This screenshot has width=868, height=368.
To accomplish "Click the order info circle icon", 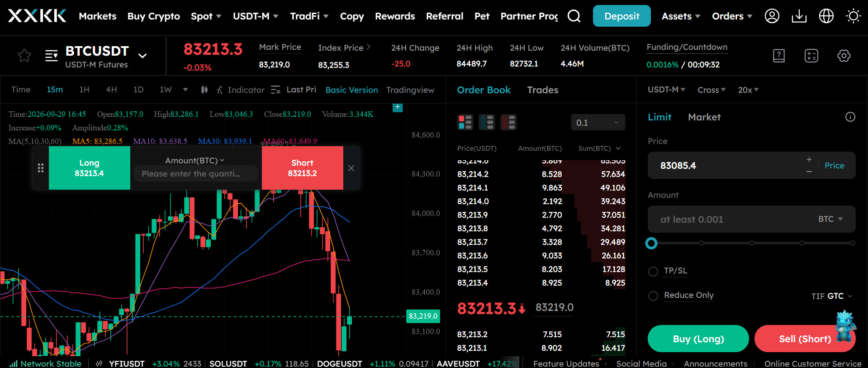I will click(850, 117).
